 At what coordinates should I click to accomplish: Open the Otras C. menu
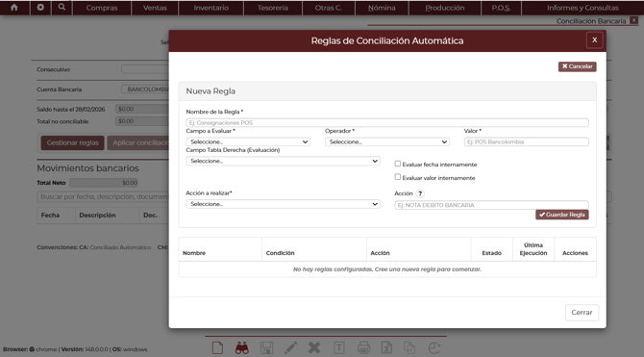329,8
